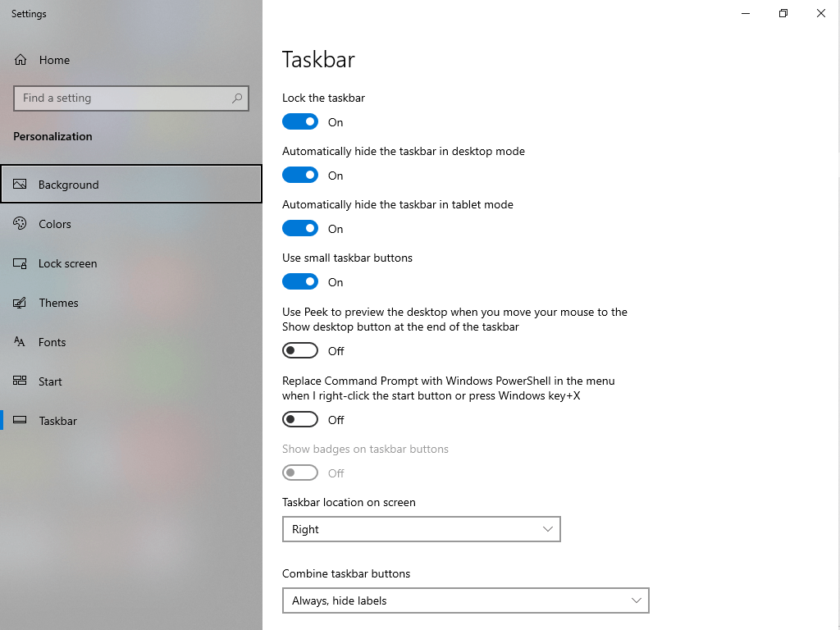Click the Colors palette icon

point(20,223)
